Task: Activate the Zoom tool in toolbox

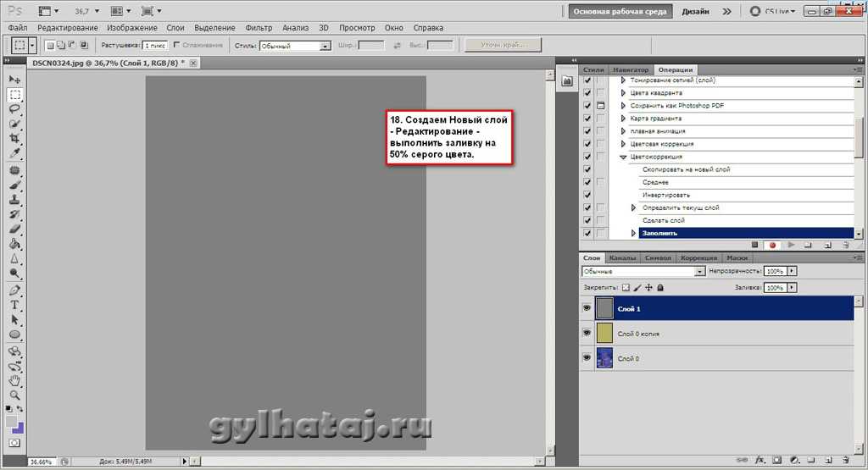Action: pyautogui.click(x=14, y=395)
